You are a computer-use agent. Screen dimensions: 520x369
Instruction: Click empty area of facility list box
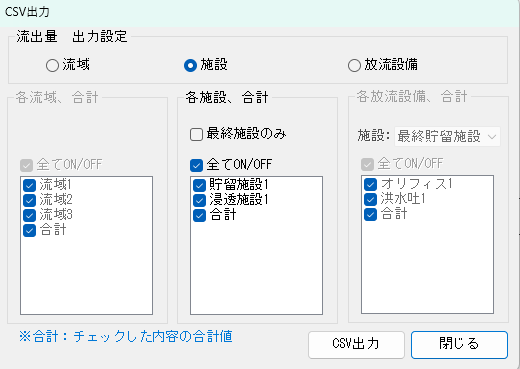click(256, 268)
